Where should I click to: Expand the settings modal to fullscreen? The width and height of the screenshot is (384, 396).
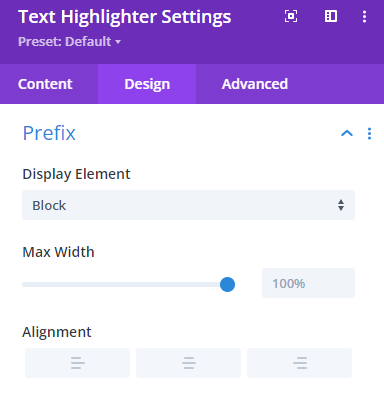tap(291, 16)
